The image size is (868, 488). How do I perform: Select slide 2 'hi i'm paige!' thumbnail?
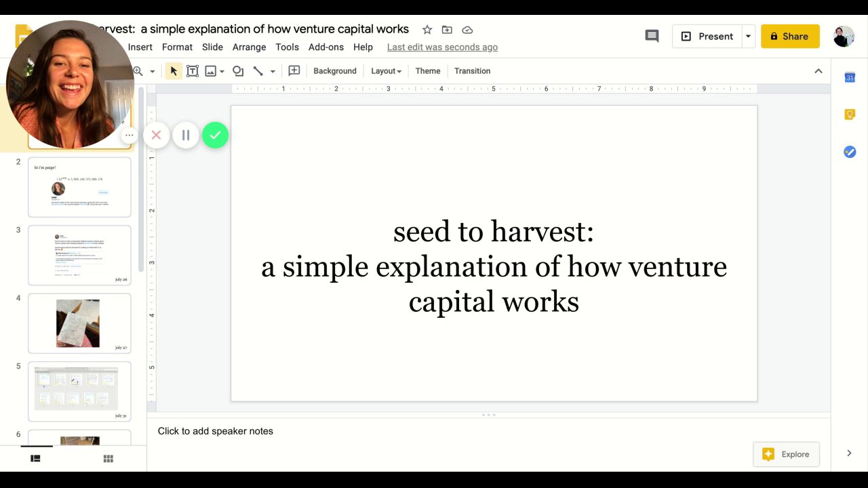[x=79, y=187]
